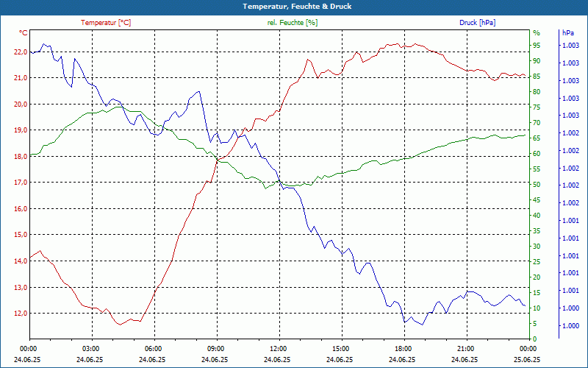Select the red 'Temperatur [°C]' legend label
The height and width of the screenshot is (368, 588).
pos(106,23)
